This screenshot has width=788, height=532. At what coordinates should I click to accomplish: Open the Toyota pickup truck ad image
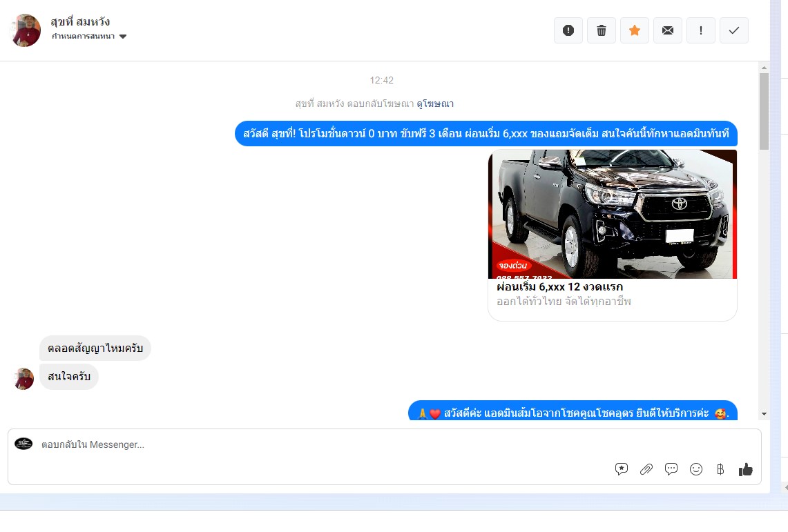613,215
